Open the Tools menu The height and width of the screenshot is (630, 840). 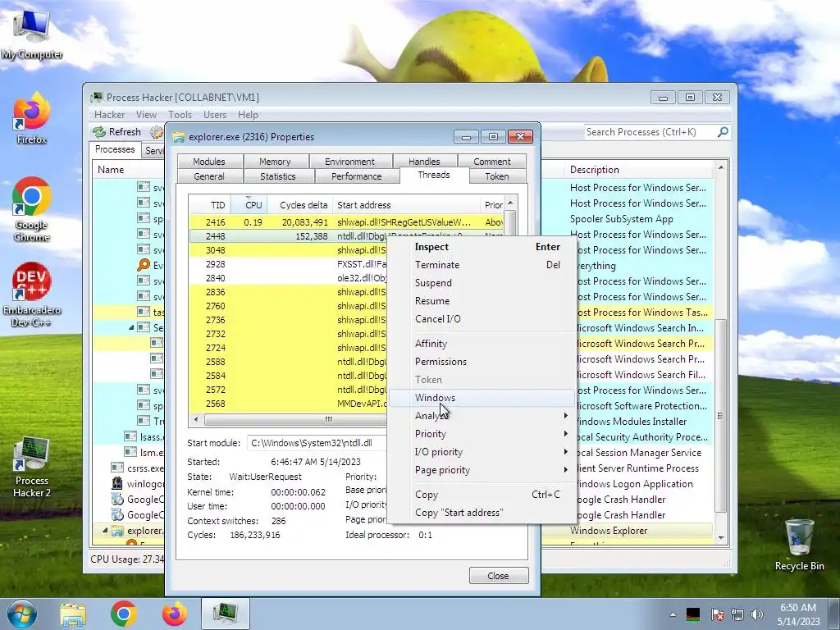point(180,115)
